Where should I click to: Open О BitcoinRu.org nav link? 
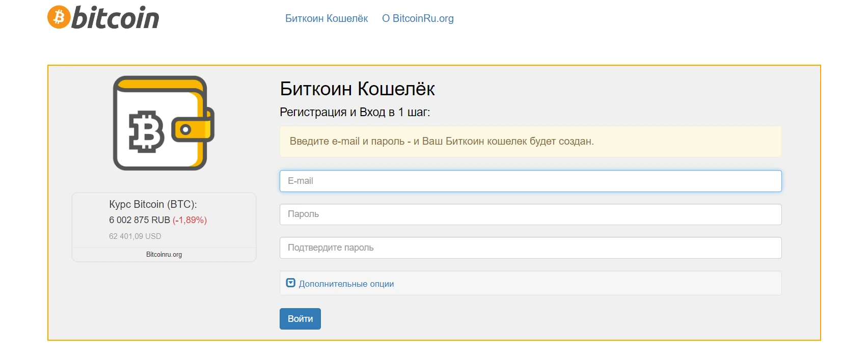[418, 18]
